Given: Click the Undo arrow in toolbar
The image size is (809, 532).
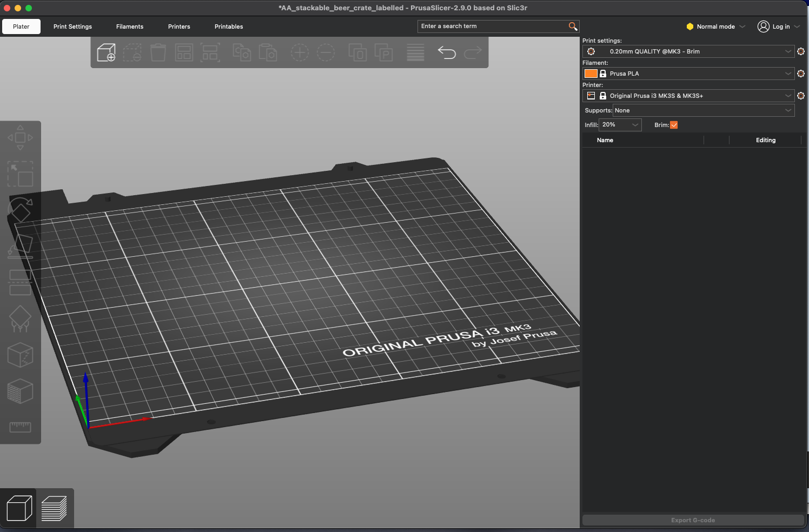Looking at the screenshot, I should click(x=447, y=52).
